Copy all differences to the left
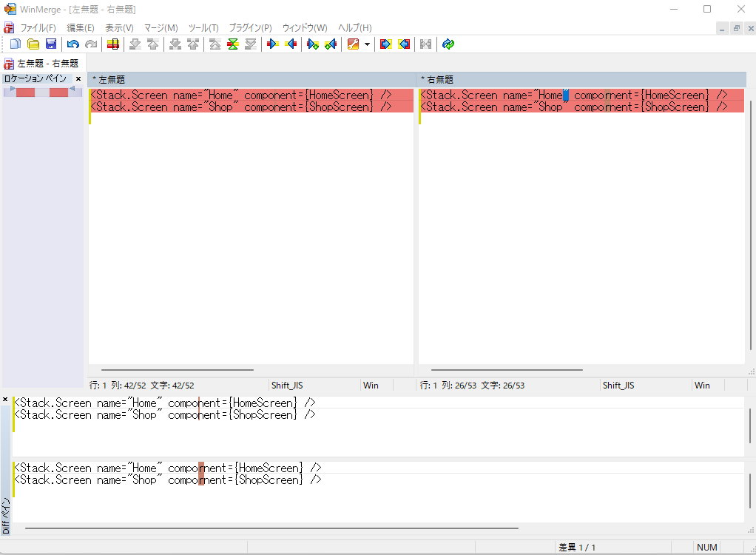This screenshot has height=555, width=756. 404,44
